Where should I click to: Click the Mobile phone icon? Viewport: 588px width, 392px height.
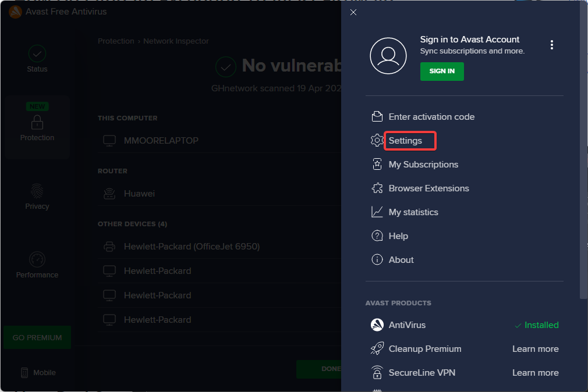click(x=24, y=372)
